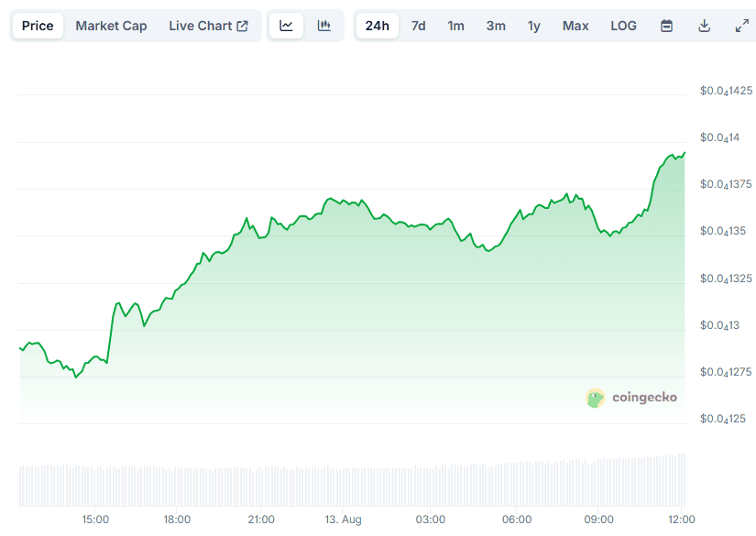Choose the 1m time range

(x=455, y=26)
